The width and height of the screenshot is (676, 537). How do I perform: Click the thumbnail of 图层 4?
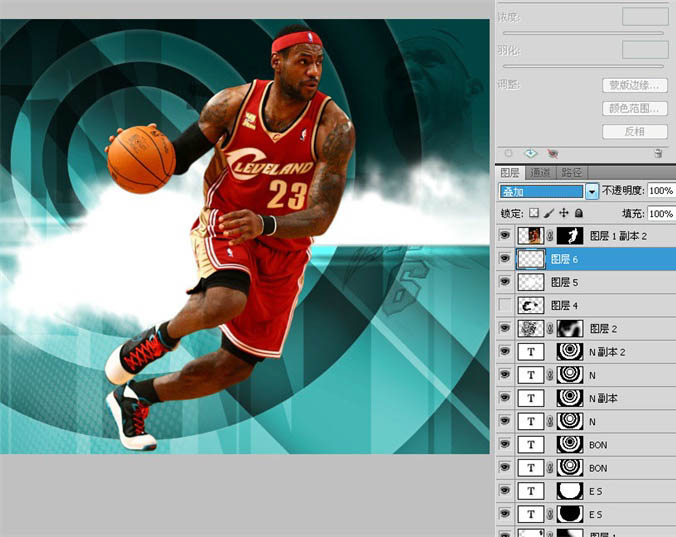coord(531,306)
